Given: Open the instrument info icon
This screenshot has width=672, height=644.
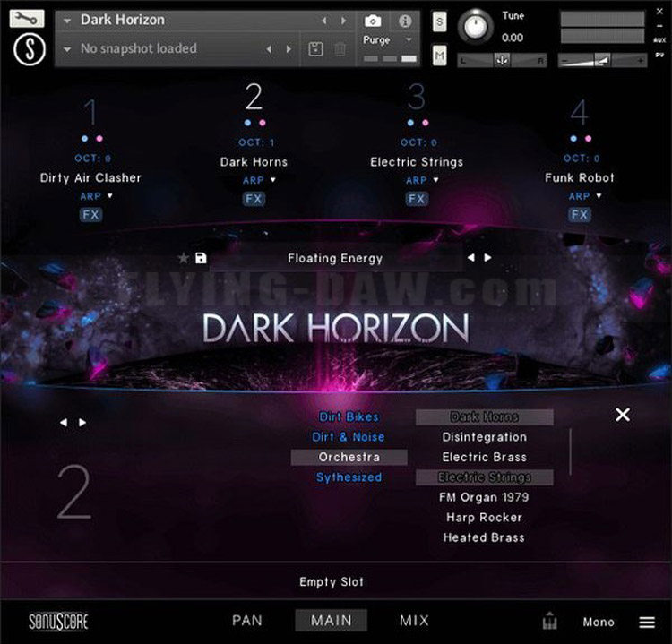Looking at the screenshot, I should (x=405, y=21).
